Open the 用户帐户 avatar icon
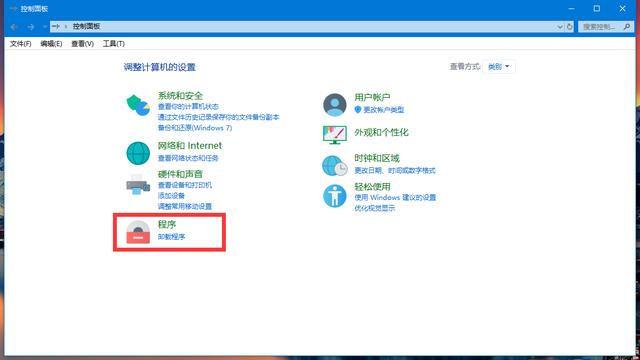 point(335,104)
